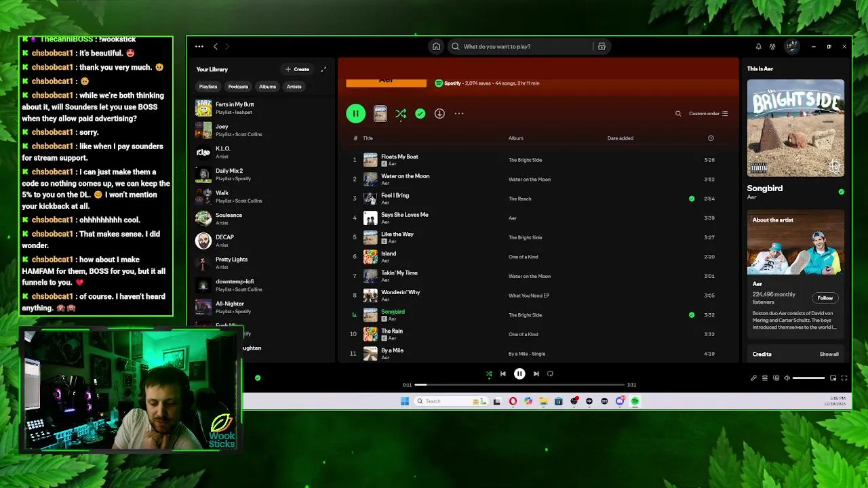Toggle liked check beside Songbird in Now Playing
This screenshot has height=488, width=868.
[841, 192]
